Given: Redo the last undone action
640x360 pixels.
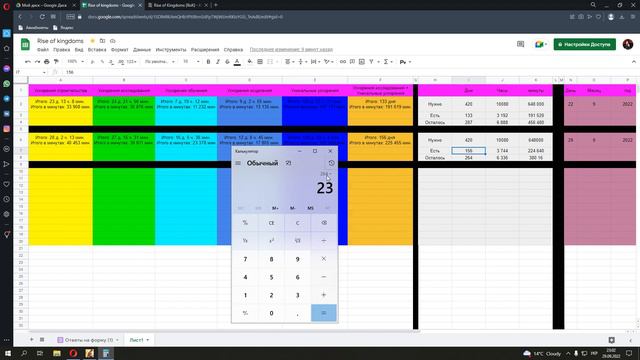Looking at the screenshot, I should click(37, 62).
